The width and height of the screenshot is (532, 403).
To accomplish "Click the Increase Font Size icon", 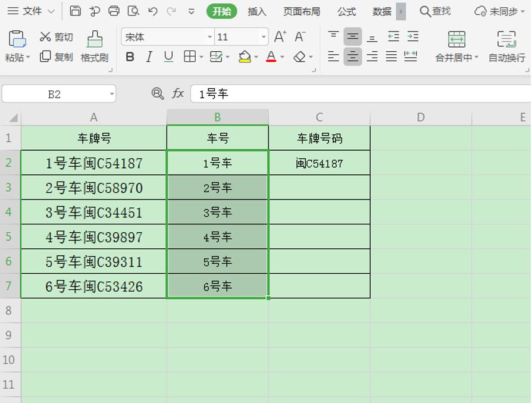I will [278, 36].
